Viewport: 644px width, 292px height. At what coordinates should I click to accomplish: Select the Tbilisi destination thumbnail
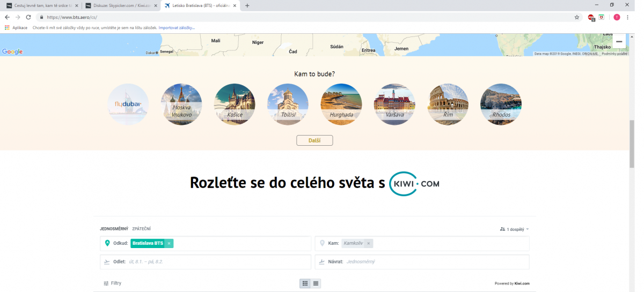pos(288,104)
